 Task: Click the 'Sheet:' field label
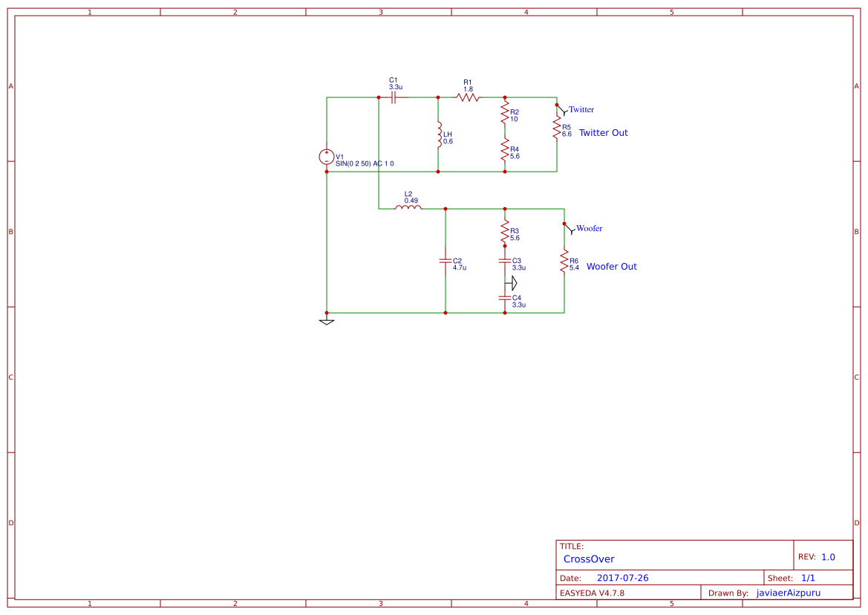[x=780, y=579]
